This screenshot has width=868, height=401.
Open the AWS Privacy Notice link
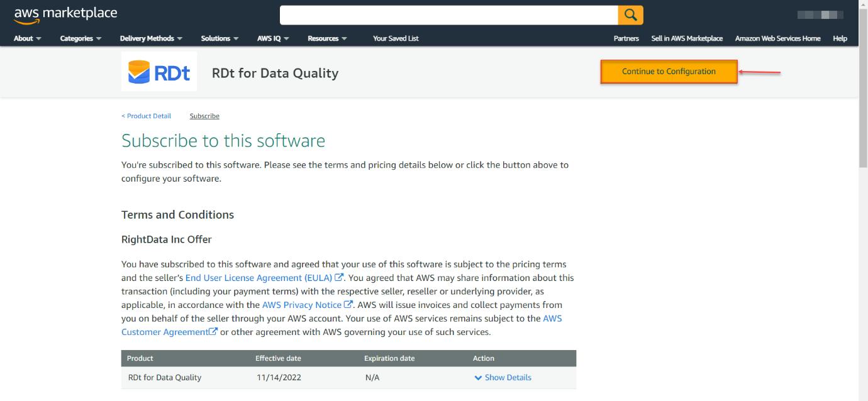(x=302, y=305)
